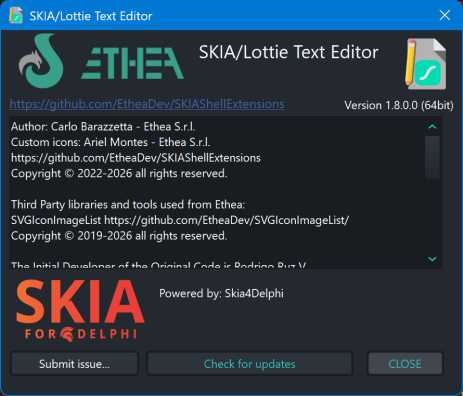Click the SKIA/Lottie Text Editor heading
The height and width of the screenshot is (396, 463).
289,52
